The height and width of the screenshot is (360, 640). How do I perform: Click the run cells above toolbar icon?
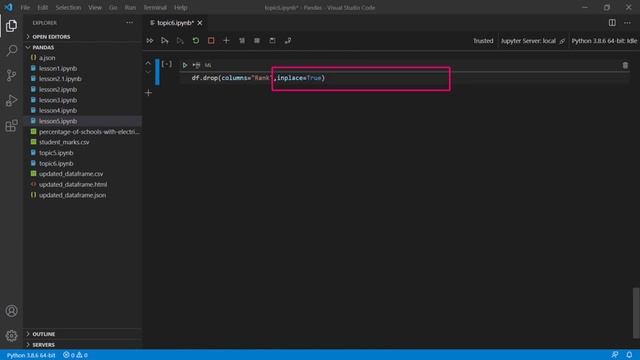coord(165,41)
